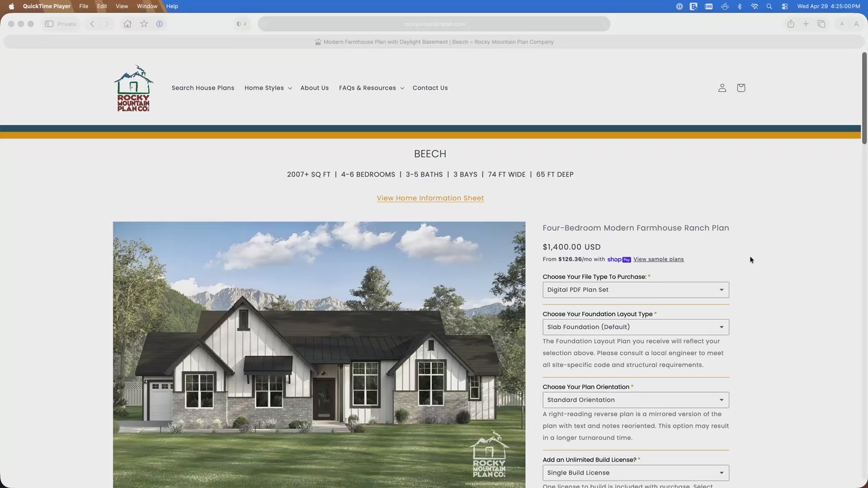Screen dimensions: 868x488
Task: Open the Help menu
Action: pos(172,6)
